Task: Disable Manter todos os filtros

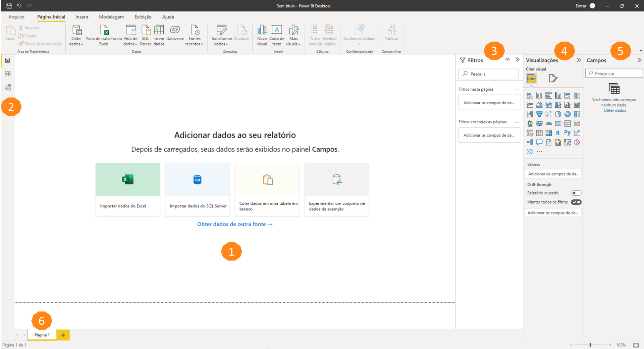Action: tap(576, 202)
